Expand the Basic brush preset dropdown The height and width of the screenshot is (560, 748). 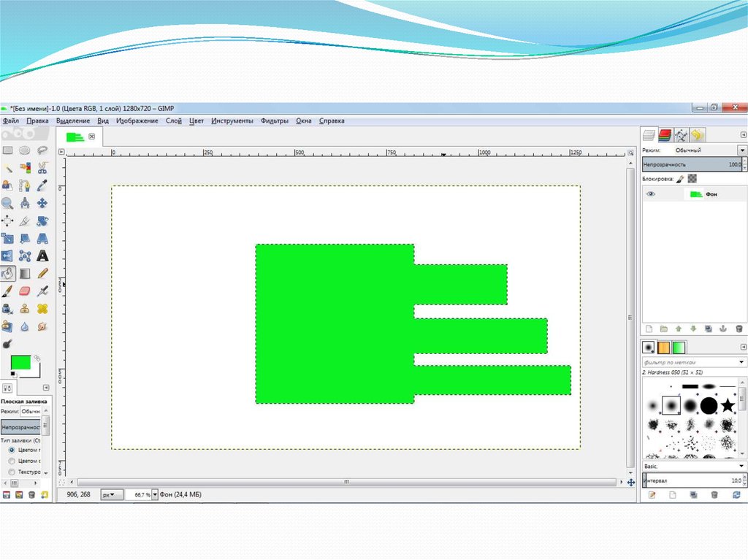click(x=741, y=466)
